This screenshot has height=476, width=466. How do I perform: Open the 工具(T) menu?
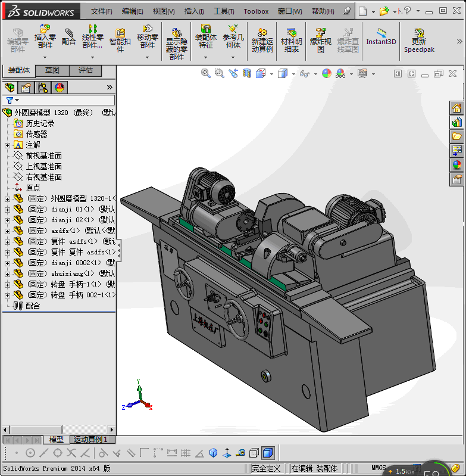(x=224, y=11)
